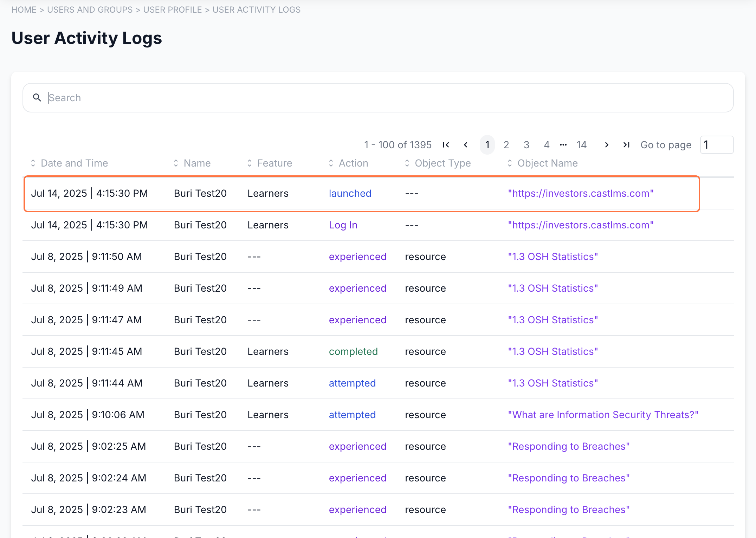Image resolution: width=756 pixels, height=538 pixels.
Task: Open page 3 of activity logs
Action: point(526,145)
